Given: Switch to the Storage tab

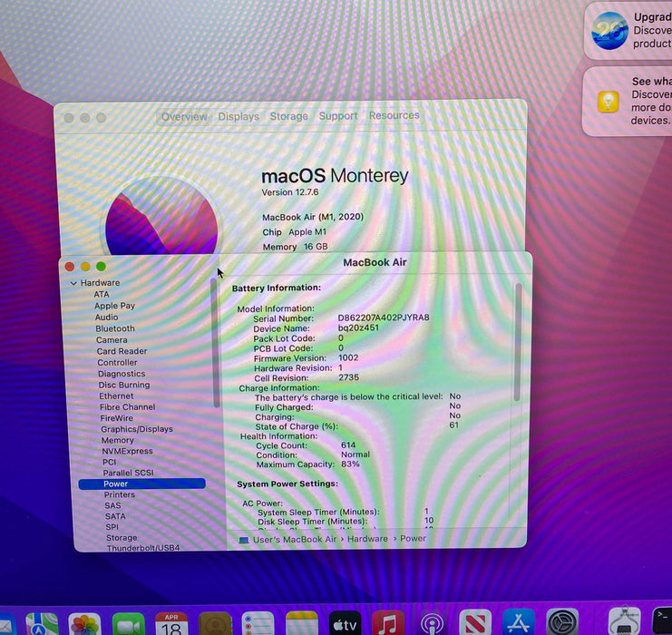Looking at the screenshot, I should pos(289,116).
